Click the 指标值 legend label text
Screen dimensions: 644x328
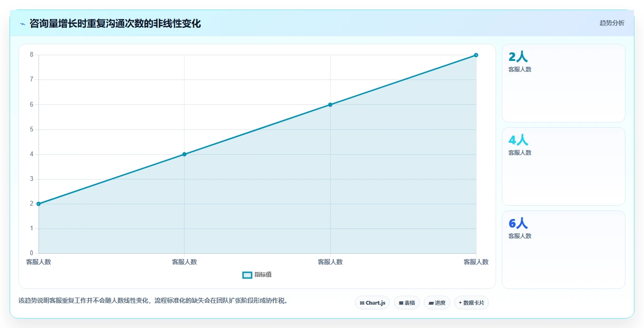click(x=263, y=275)
